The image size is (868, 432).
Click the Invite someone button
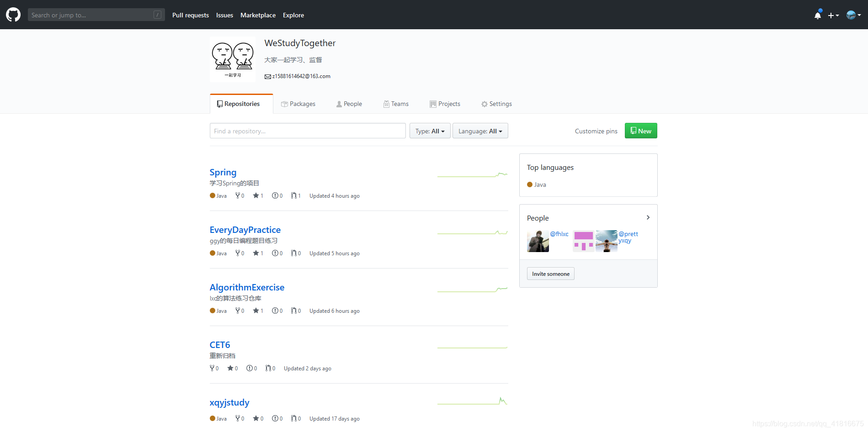tap(551, 274)
